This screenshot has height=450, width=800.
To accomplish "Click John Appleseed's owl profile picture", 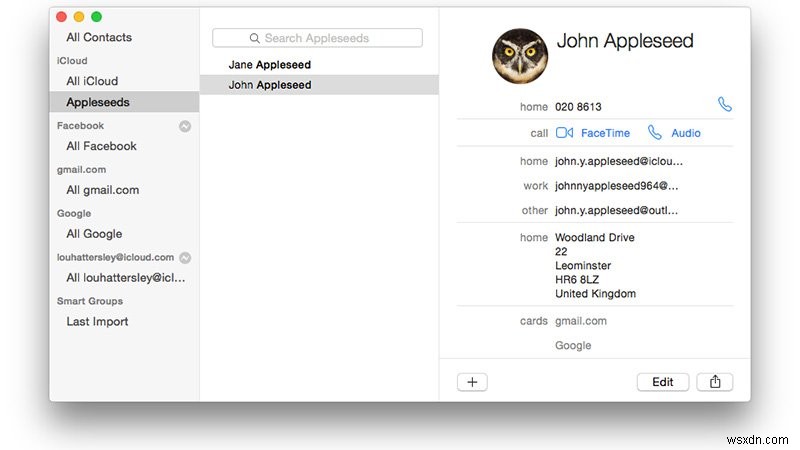I will click(x=520, y=56).
